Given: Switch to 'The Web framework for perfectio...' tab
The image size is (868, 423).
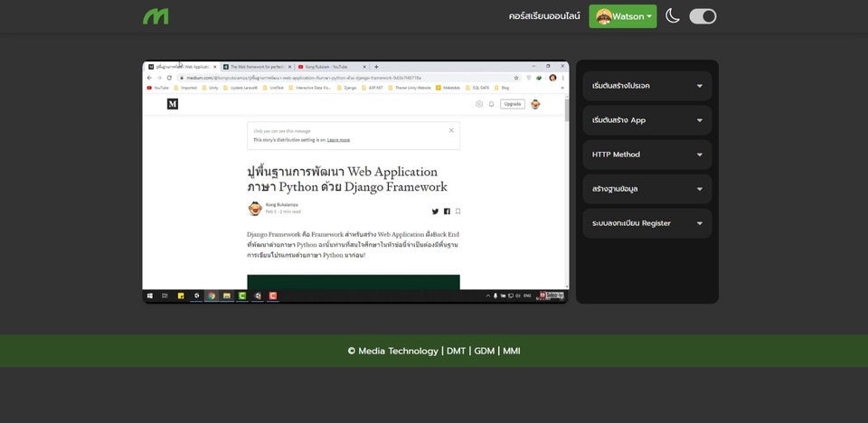Looking at the screenshot, I should coord(258,67).
